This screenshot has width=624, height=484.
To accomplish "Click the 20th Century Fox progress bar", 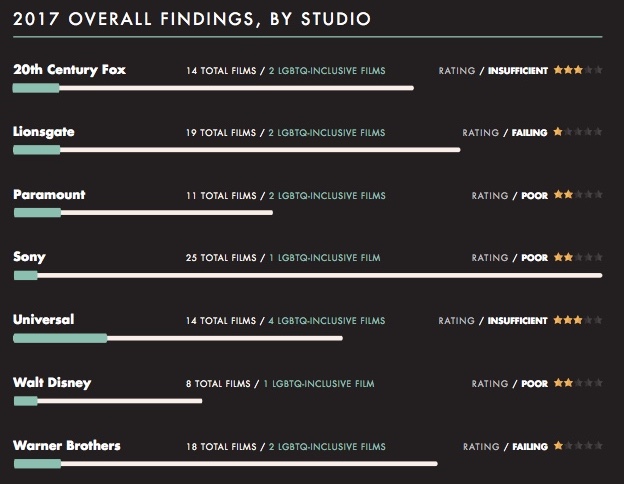I will (x=213, y=88).
